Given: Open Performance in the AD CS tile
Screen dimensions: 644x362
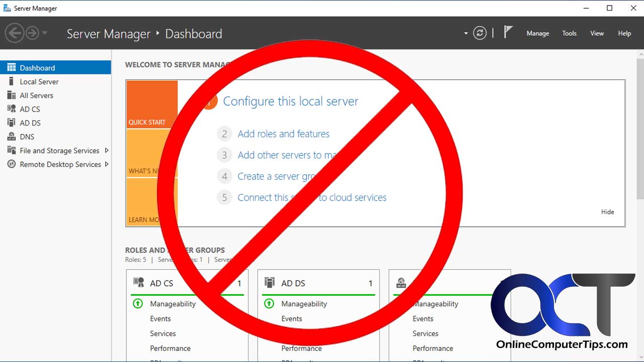Looking at the screenshot, I should (170, 348).
